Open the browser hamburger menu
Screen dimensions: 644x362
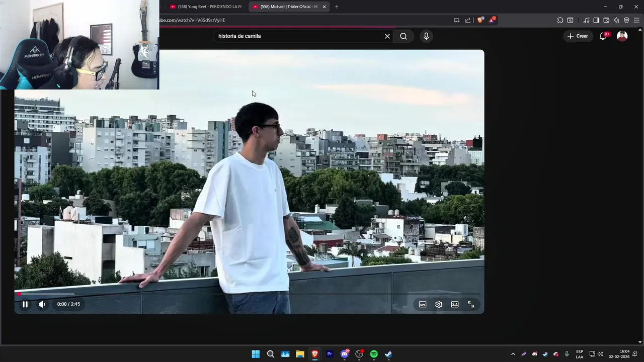[637, 20]
